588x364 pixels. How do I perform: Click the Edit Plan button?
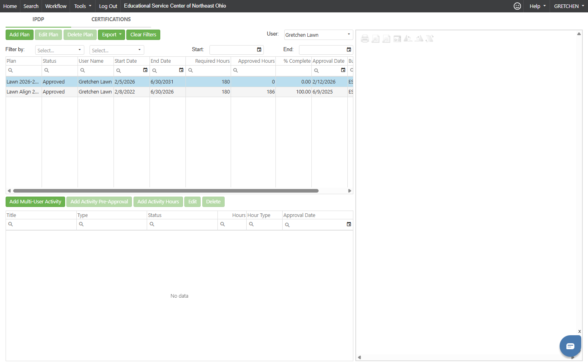pyautogui.click(x=48, y=35)
